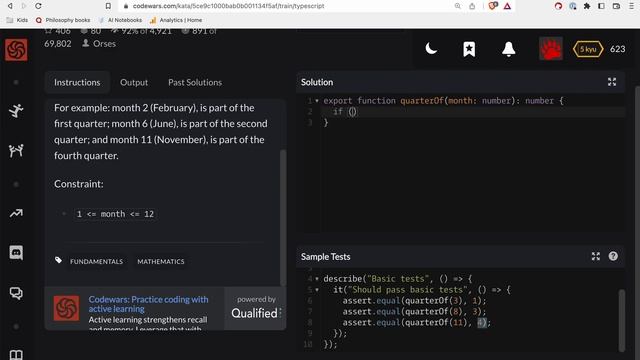The width and height of the screenshot is (640, 360).
Task: Switch to the Output tab
Action: (134, 82)
